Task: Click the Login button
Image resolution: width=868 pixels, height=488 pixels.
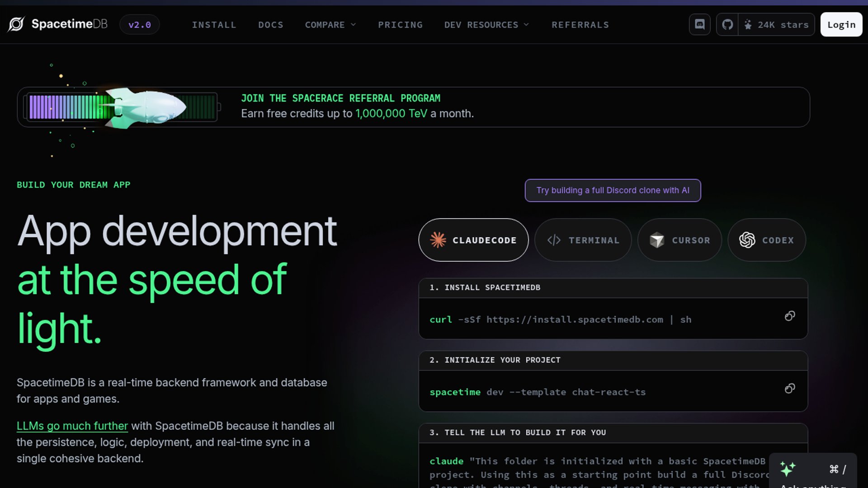Action: coord(841,25)
